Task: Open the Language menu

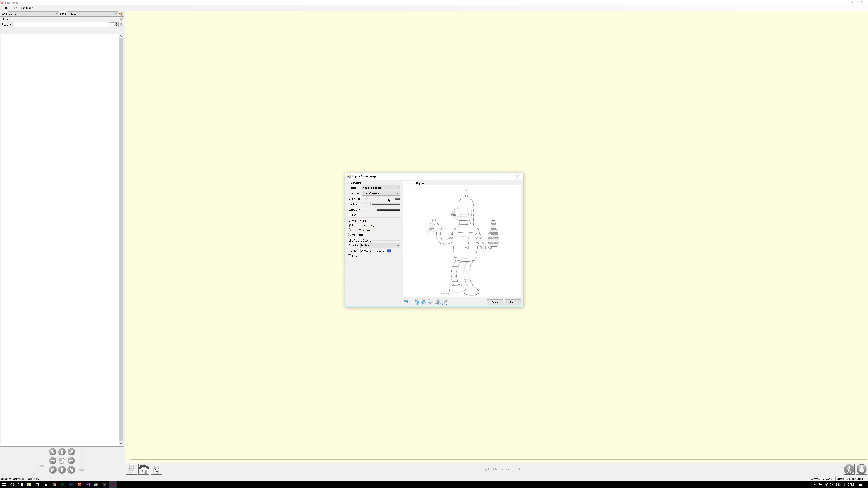Action: pos(27,8)
